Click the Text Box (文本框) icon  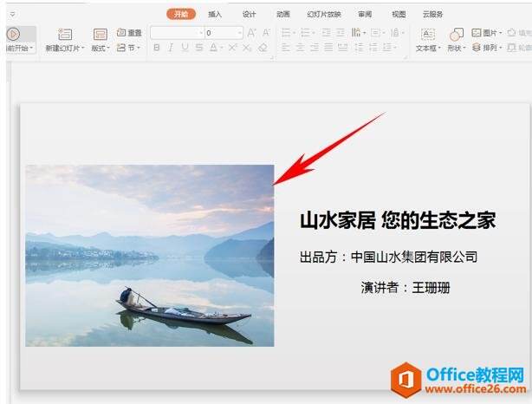(x=428, y=35)
